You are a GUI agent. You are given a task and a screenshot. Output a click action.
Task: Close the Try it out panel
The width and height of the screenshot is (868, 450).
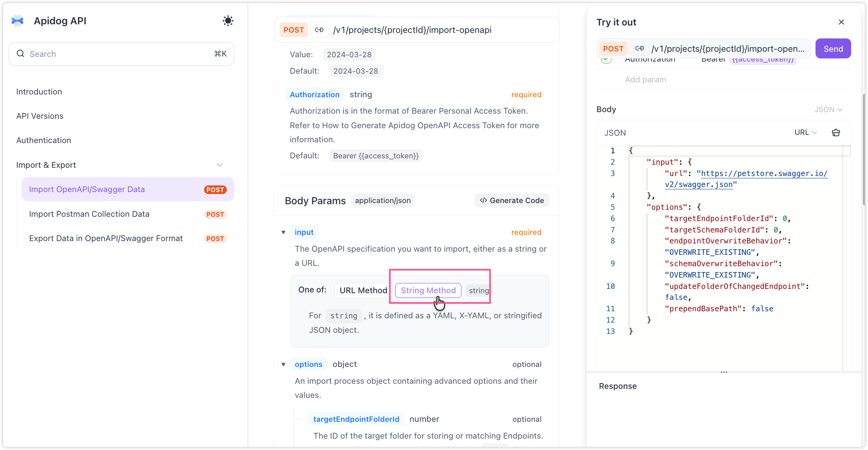pos(841,22)
